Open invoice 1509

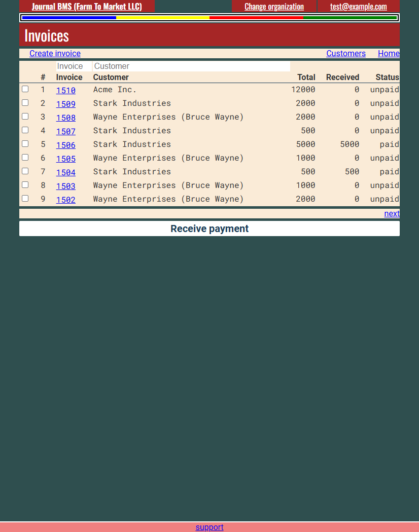click(65, 104)
